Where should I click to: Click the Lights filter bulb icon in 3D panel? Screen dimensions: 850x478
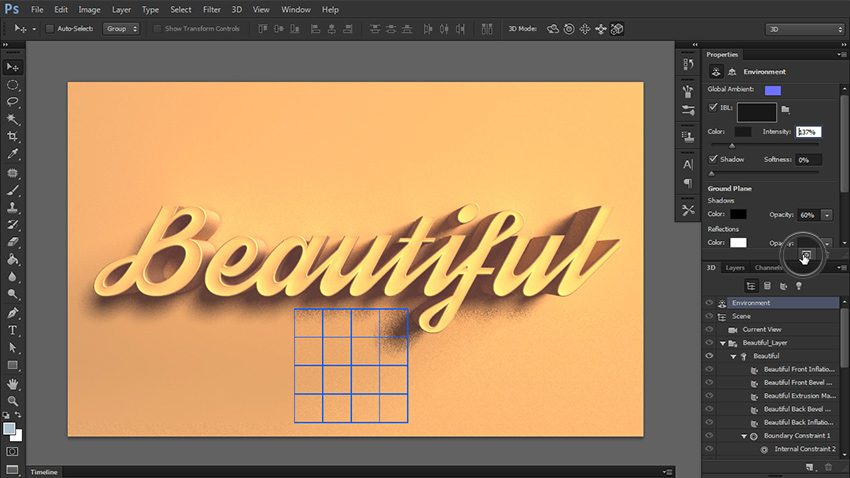[798, 286]
